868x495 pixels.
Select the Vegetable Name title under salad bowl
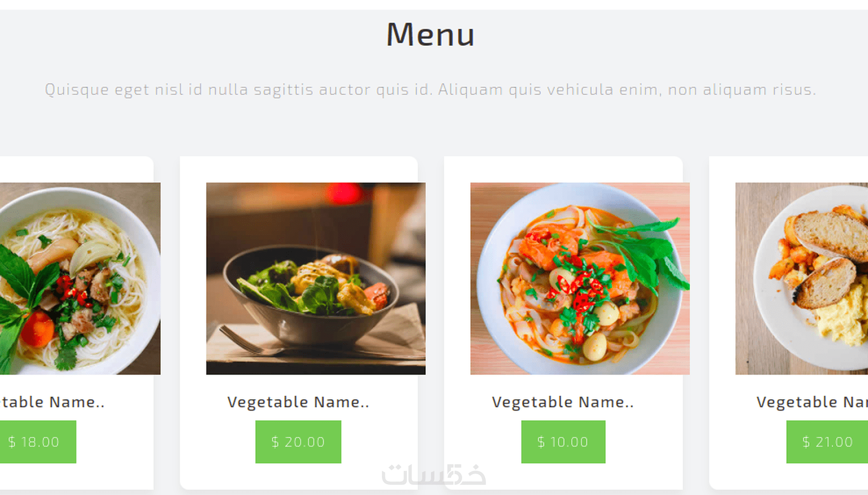(x=298, y=402)
